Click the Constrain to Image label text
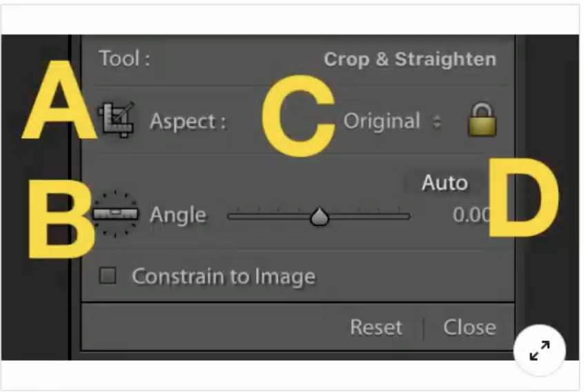Screen dimensions: 584x392 point(224,277)
